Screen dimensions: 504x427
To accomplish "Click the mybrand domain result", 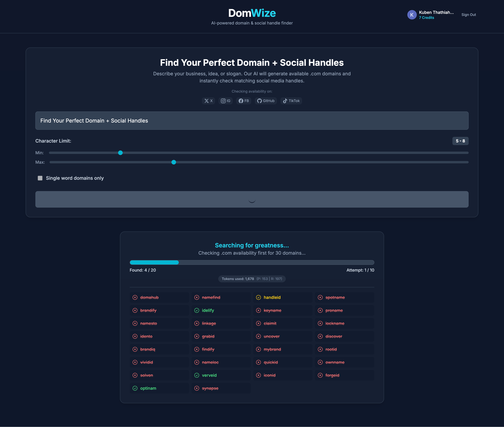I will (x=283, y=349).
